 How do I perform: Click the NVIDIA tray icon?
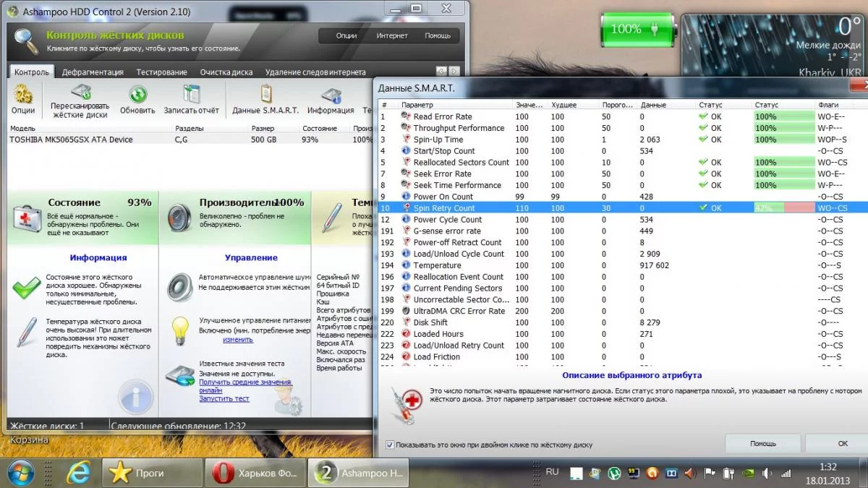[747, 474]
